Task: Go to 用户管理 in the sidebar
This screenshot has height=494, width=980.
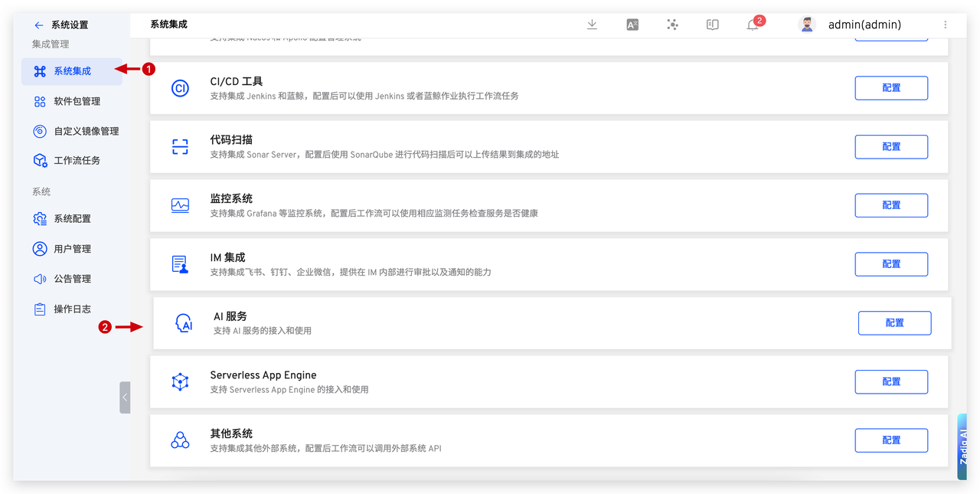Action: pyautogui.click(x=72, y=249)
